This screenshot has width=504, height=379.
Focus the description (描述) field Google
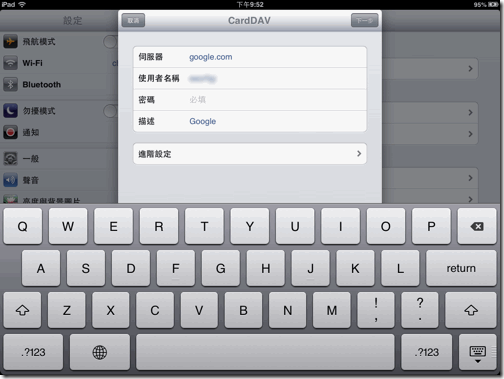pyautogui.click(x=250, y=121)
